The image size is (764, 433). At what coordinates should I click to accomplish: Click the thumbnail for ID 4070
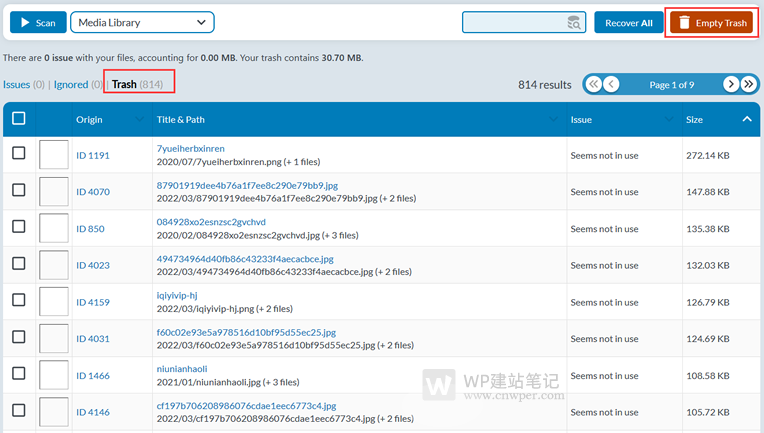[54, 191]
